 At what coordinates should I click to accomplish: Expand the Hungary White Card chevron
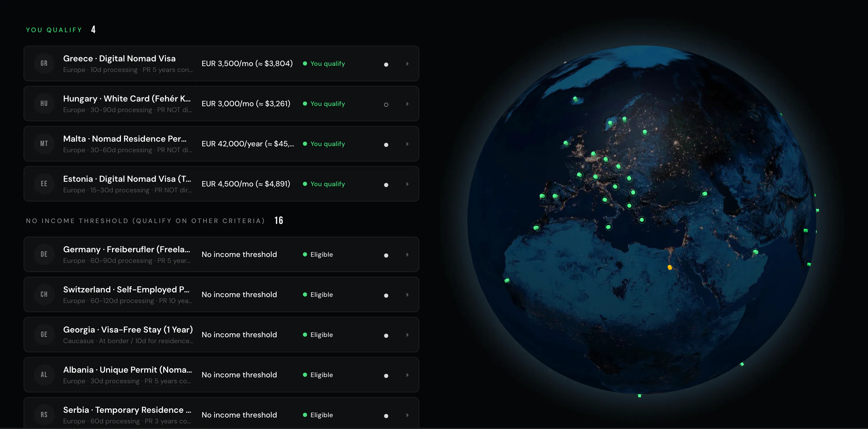[x=407, y=104]
